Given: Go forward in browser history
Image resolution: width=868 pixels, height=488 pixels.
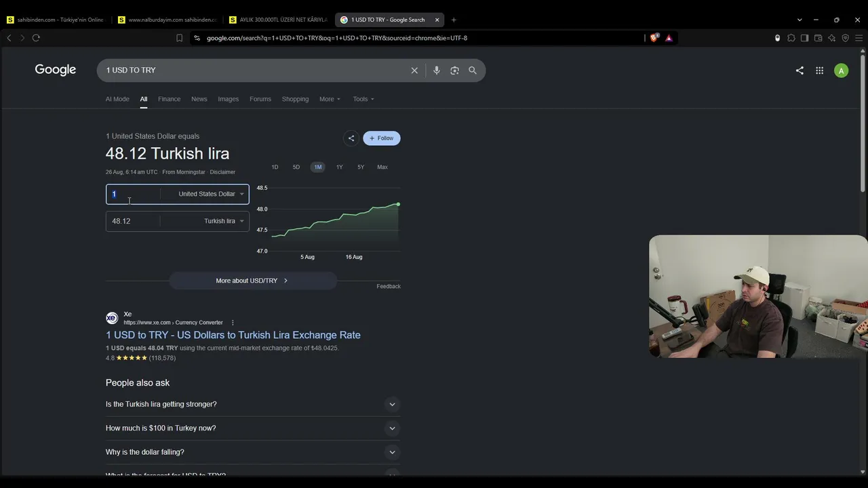Looking at the screenshot, I should [22, 38].
